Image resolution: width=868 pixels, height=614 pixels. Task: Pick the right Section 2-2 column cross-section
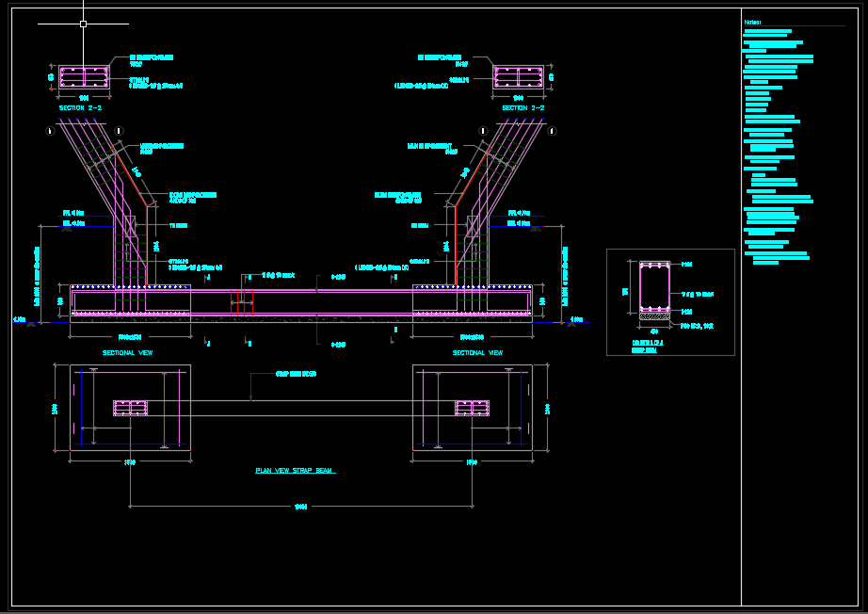(518, 77)
